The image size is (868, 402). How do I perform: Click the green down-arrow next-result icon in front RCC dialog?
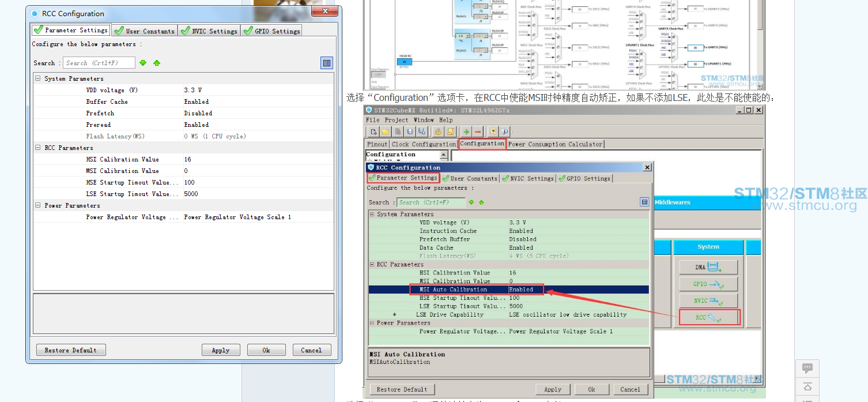click(143, 63)
